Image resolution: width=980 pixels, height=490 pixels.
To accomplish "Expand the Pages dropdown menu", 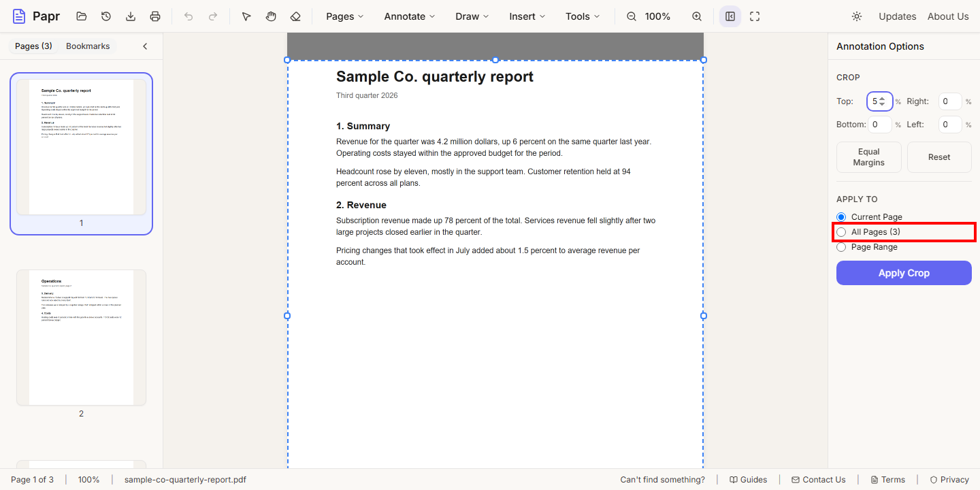I will click(x=345, y=16).
